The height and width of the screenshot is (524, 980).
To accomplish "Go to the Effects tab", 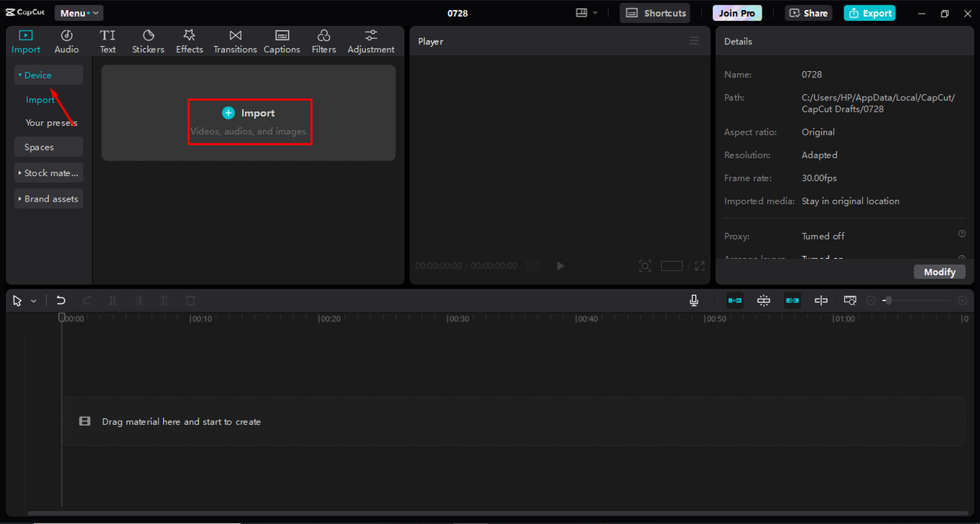I will (189, 41).
